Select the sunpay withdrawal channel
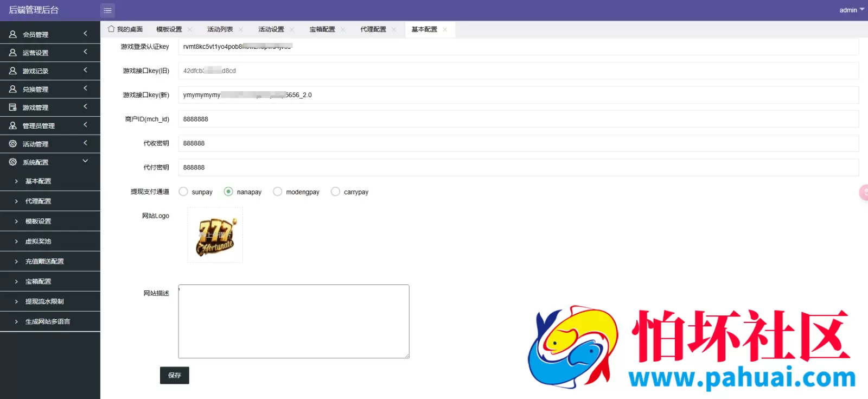 (x=183, y=192)
